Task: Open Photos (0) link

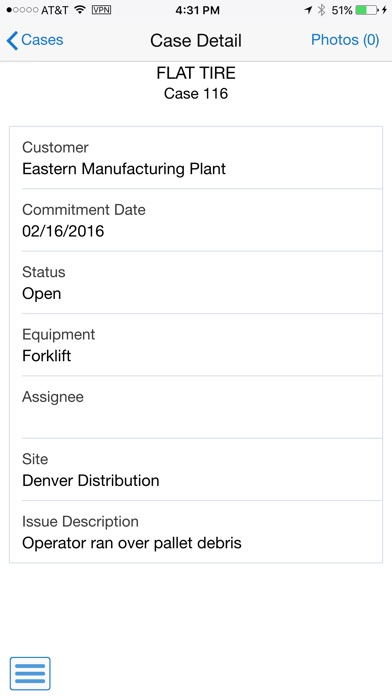Action: click(345, 40)
